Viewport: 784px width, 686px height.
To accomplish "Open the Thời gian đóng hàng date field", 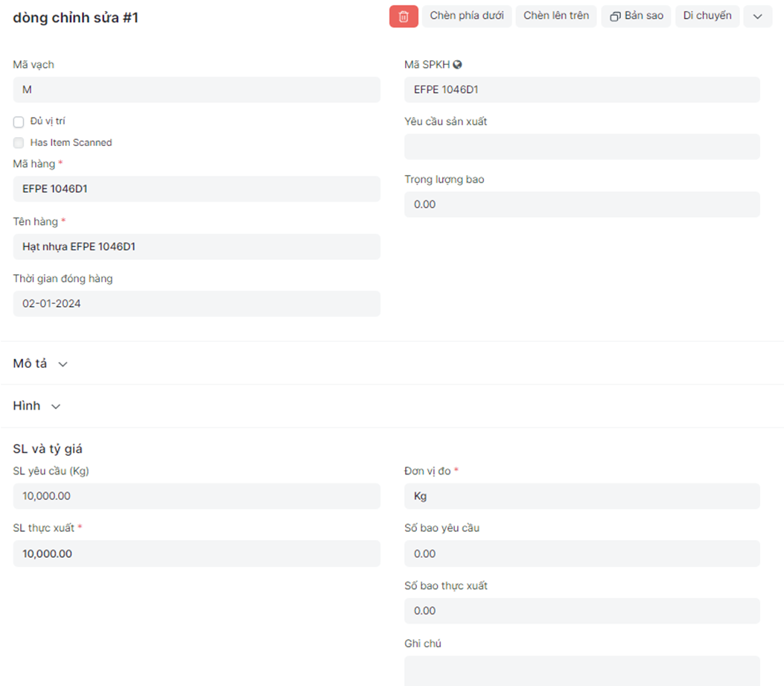I will (x=197, y=304).
